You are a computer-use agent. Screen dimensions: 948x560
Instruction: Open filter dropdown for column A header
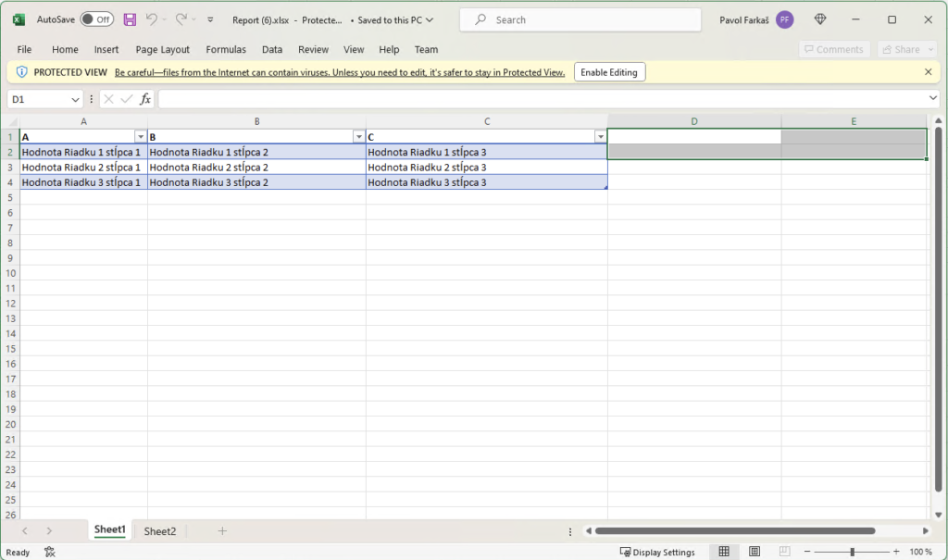tap(141, 137)
